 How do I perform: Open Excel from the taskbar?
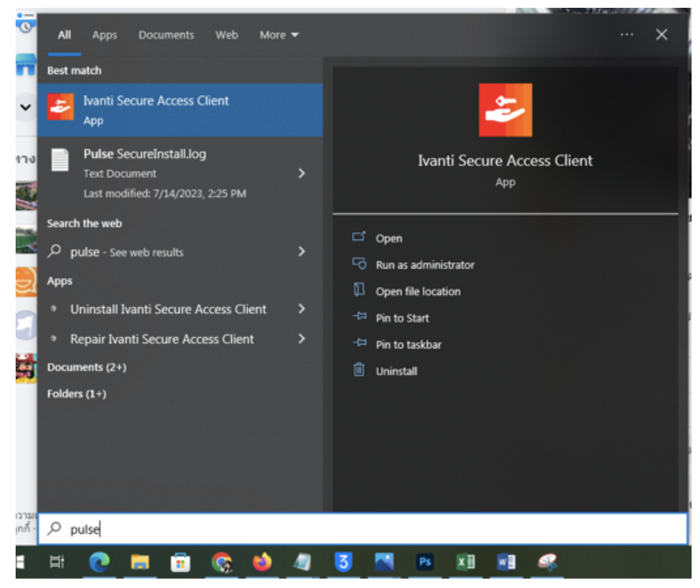pos(465,562)
